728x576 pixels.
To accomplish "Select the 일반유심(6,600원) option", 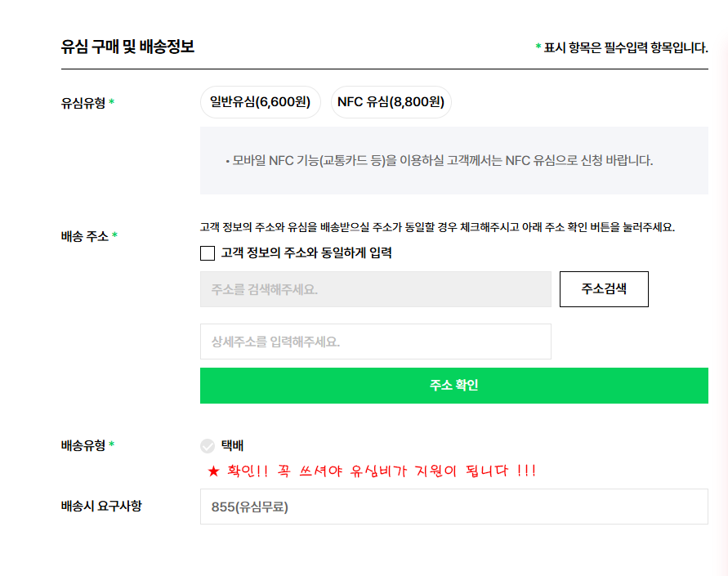I will click(x=260, y=102).
